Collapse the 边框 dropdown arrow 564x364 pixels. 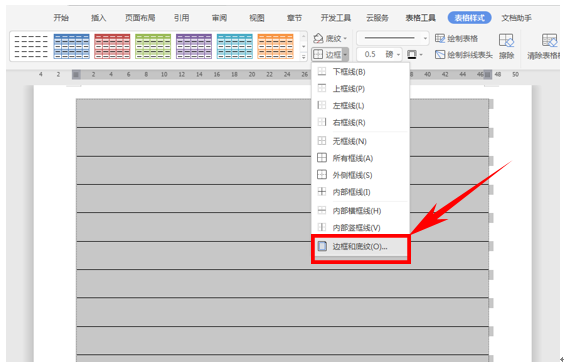tap(345, 55)
